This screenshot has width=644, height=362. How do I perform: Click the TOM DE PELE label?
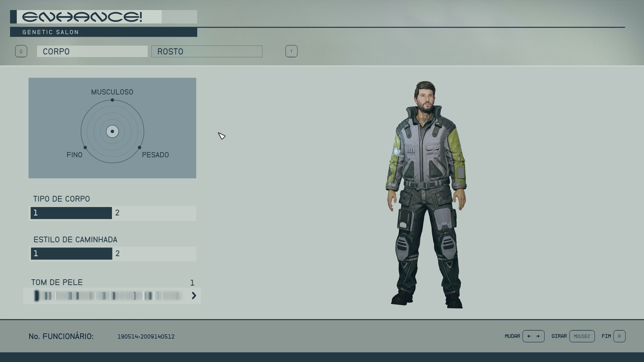pos(57,282)
